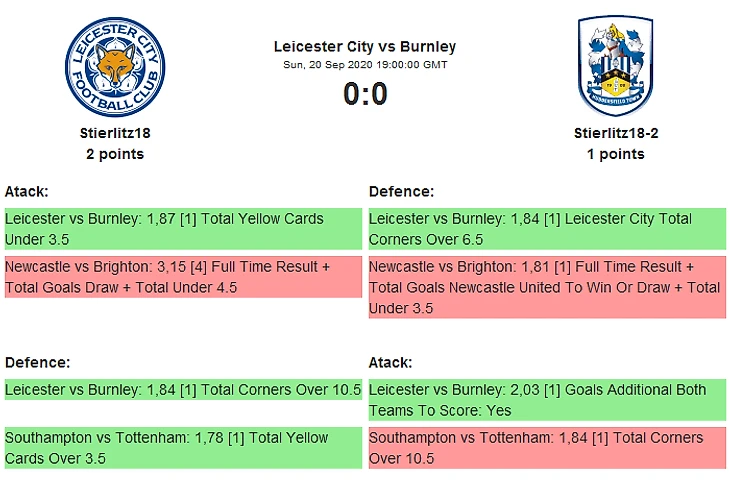Screen dimensions: 730x480
Task: Select Newcastle United To Win Or Draw bet
Action: pyautogui.click(x=546, y=287)
